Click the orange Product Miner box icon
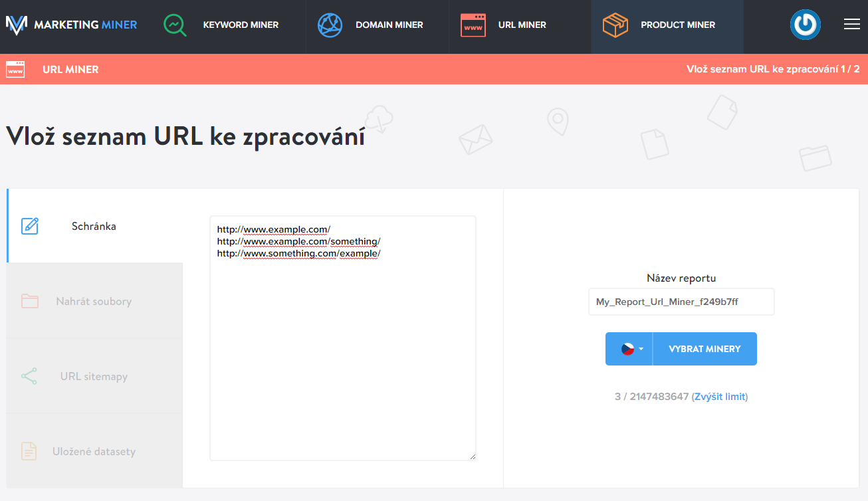Viewport: 868px width, 501px height. [615, 25]
